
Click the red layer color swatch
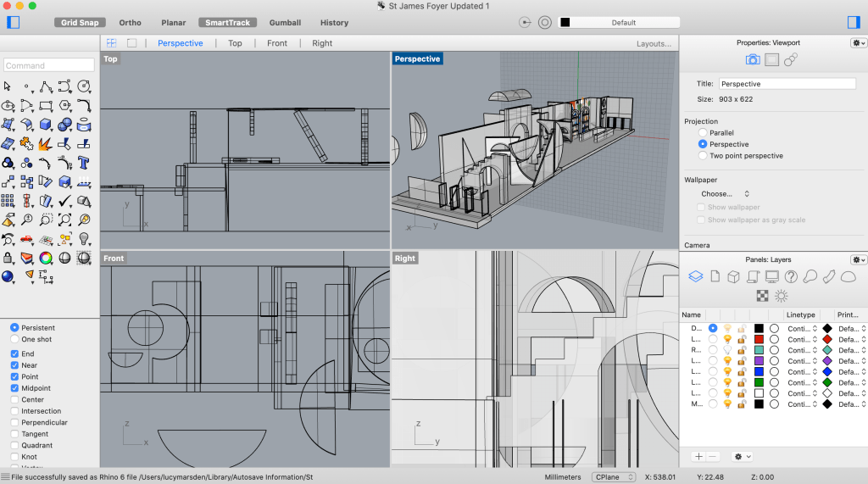coord(759,339)
